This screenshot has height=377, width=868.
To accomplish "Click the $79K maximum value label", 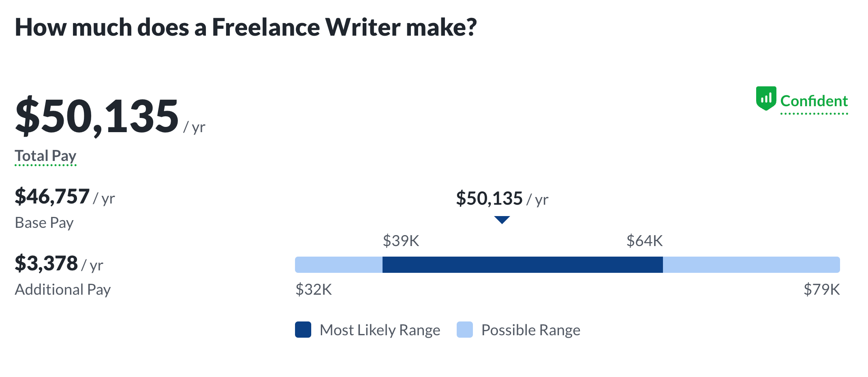I will 821,289.
